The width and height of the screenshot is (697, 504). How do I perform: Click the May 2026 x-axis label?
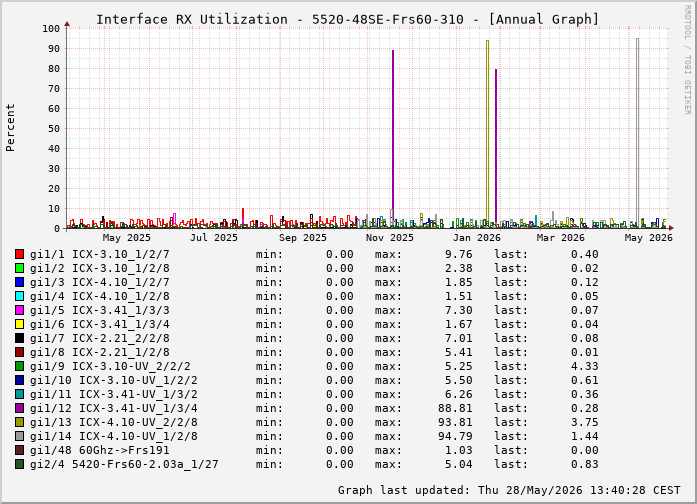649,238
